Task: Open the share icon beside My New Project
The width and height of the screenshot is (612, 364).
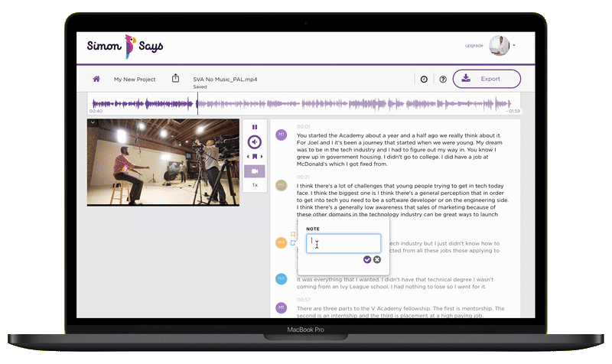Action: coord(176,79)
